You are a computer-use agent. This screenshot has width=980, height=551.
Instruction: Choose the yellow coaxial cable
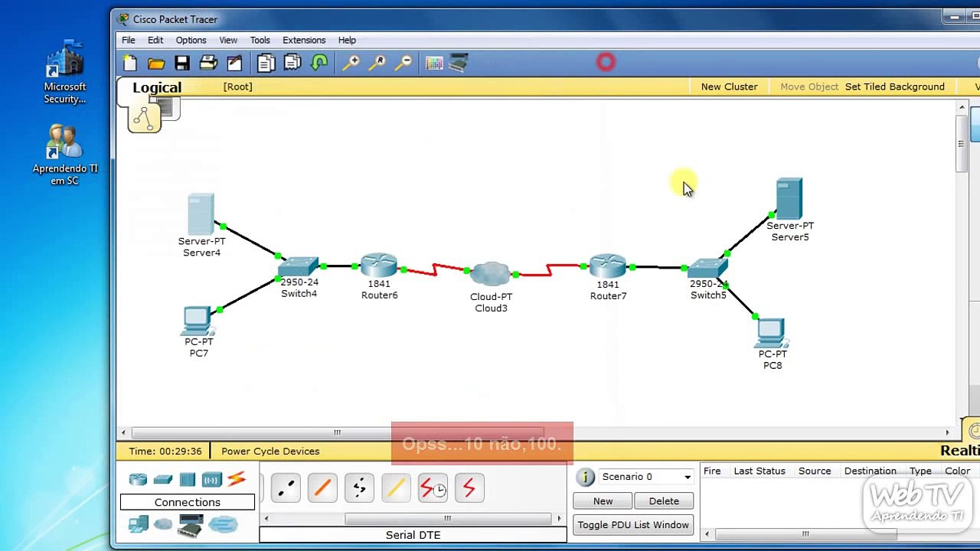click(396, 488)
